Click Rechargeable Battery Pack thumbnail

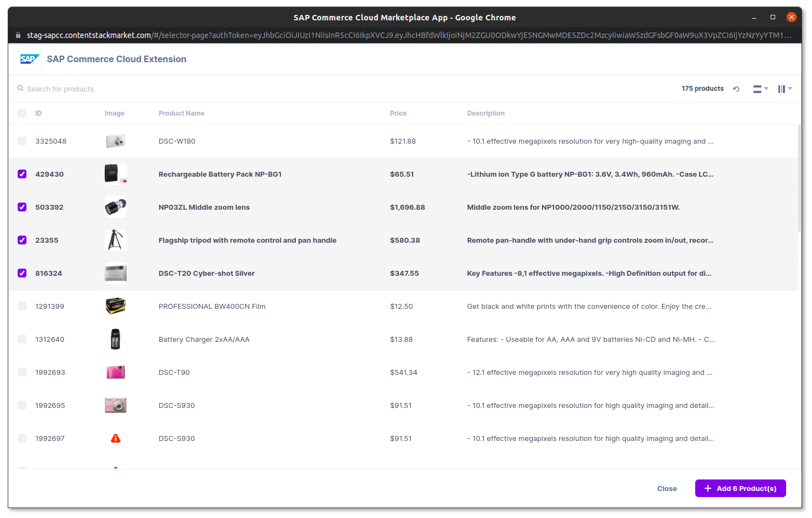[x=116, y=174]
